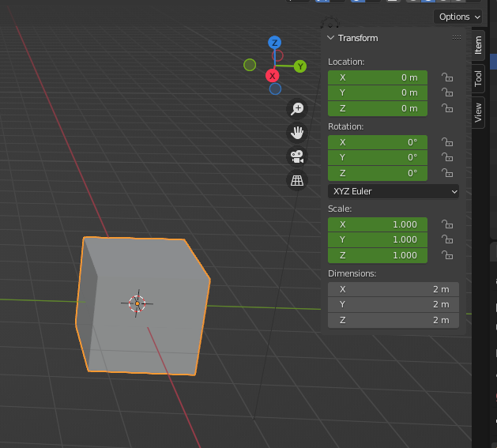Lock the Location X value
The image size is (497, 448).
[x=447, y=77]
